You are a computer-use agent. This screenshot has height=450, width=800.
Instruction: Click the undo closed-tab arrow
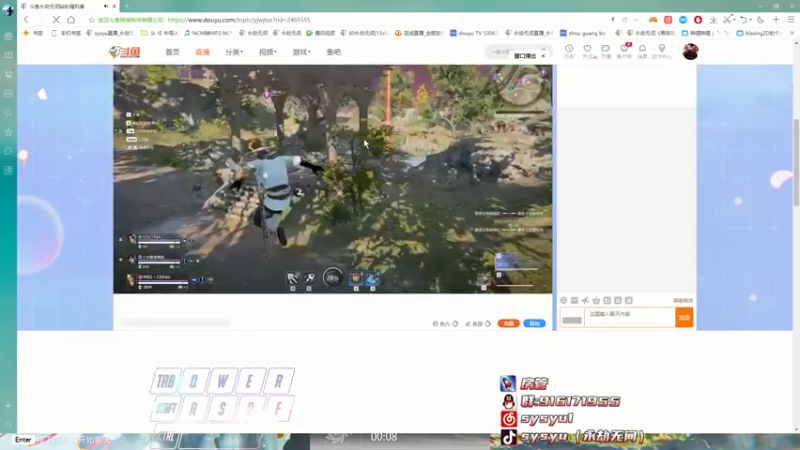point(743,20)
